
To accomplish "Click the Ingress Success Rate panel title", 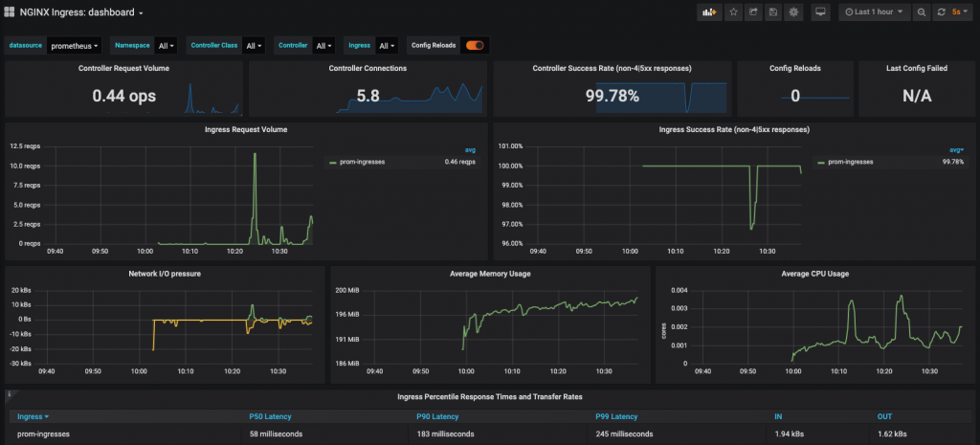I will pyautogui.click(x=734, y=129).
